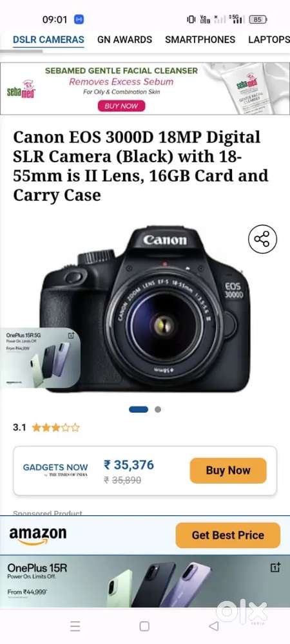Tap the OnePlus 15R 5G floating ad

pyautogui.click(x=40, y=357)
